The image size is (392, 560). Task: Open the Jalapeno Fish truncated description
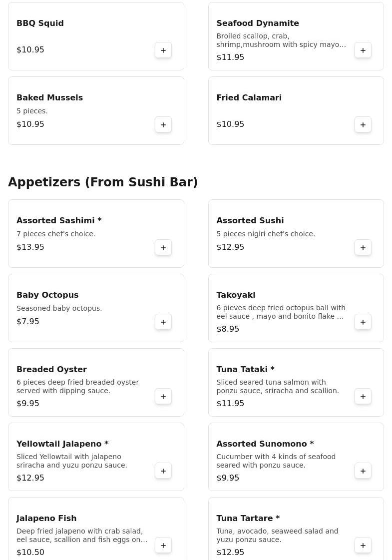pos(82,535)
